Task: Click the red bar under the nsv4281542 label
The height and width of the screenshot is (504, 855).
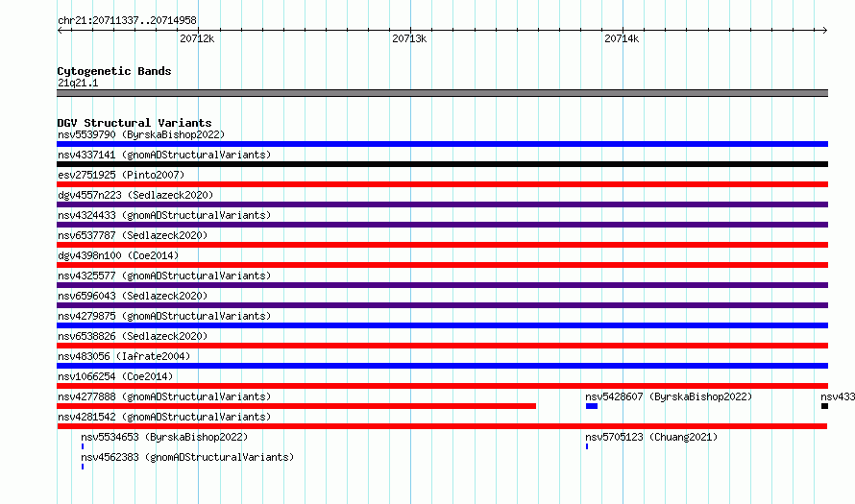Action: point(442,426)
